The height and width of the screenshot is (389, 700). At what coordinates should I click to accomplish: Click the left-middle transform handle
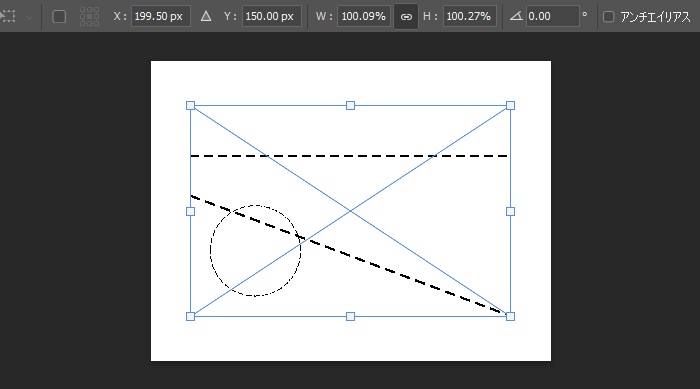[191, 211]
